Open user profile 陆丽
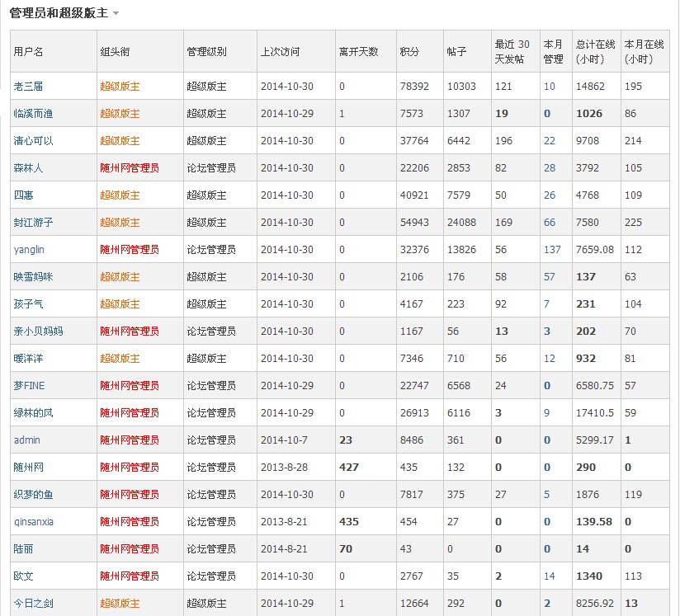 point(23,549)
